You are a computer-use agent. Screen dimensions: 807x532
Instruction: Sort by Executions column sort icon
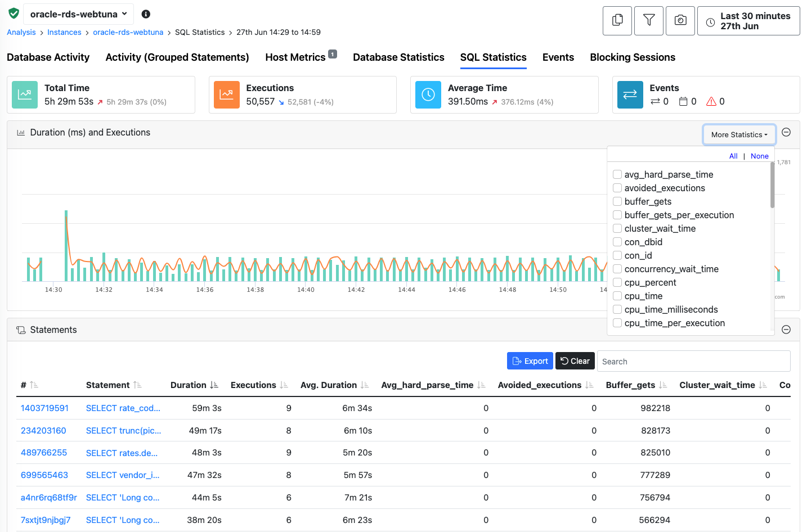pos(284,385)
